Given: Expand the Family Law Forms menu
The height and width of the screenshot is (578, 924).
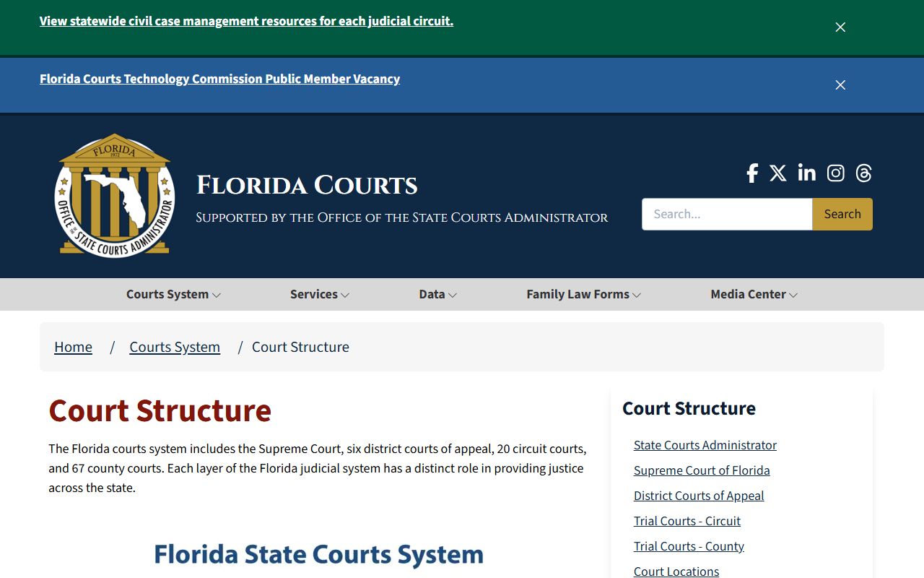Looking at the screenshot, I should (584, 294).
